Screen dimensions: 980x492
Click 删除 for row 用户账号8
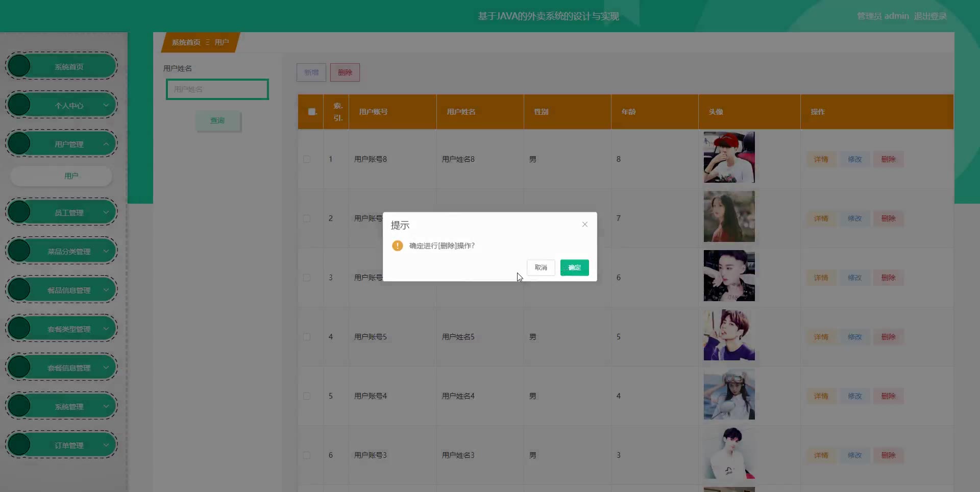[x=889, y=159]
